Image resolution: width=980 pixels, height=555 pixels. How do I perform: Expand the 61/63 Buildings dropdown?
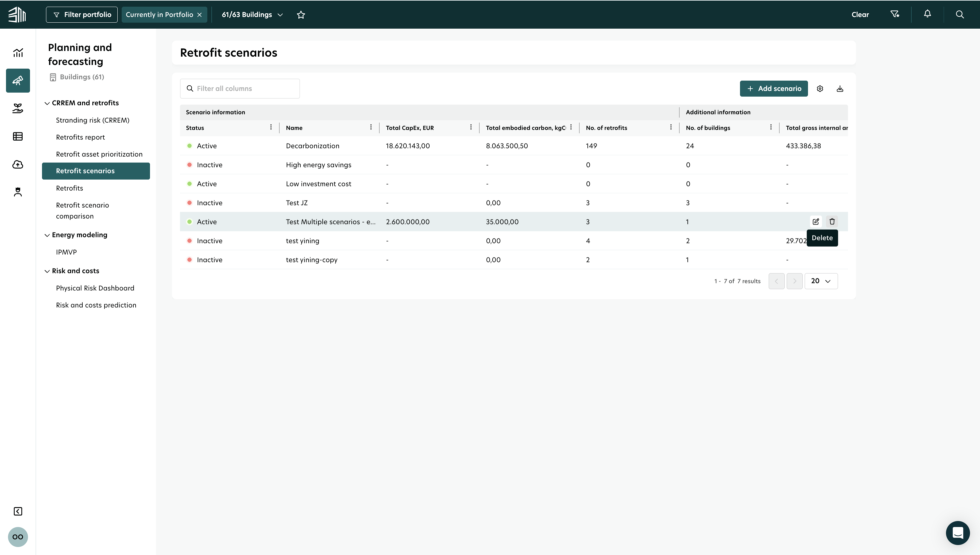click(x=252, y=14)
